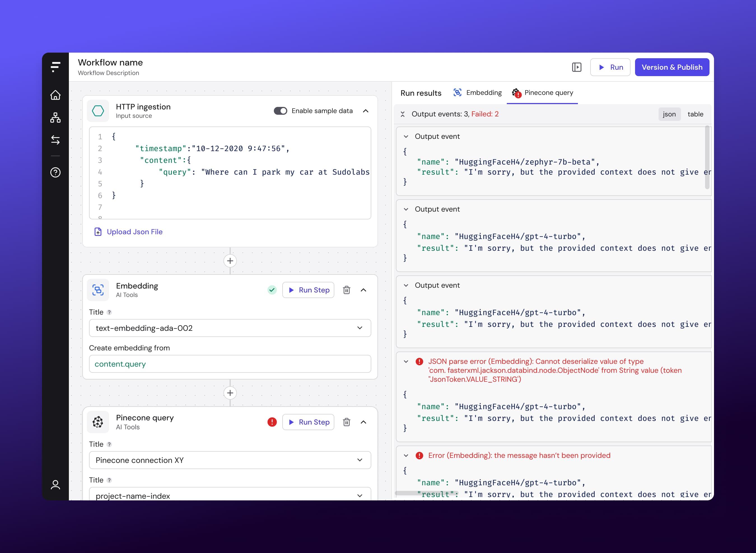This screenshot has width=756, height=553.
Task: Select the data transfer arrows sidebar icon
Action: 55,140
